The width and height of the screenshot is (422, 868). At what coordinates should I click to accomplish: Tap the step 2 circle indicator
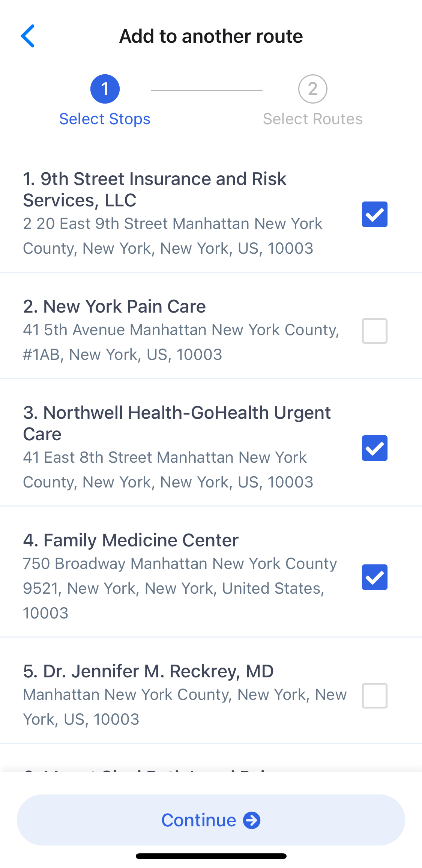tap(313, 89)
